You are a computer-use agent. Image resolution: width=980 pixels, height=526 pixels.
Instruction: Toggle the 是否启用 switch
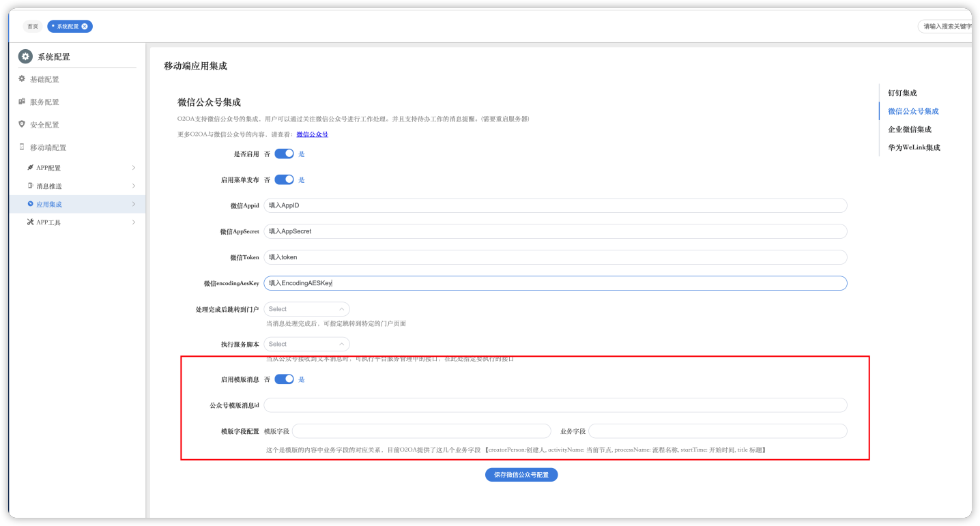(x=284, y=154)
